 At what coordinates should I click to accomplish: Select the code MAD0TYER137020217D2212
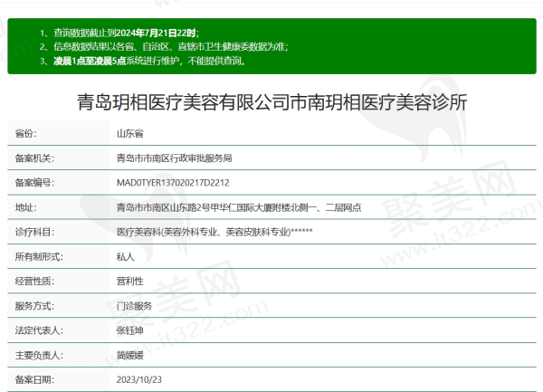tap(173, 183)
